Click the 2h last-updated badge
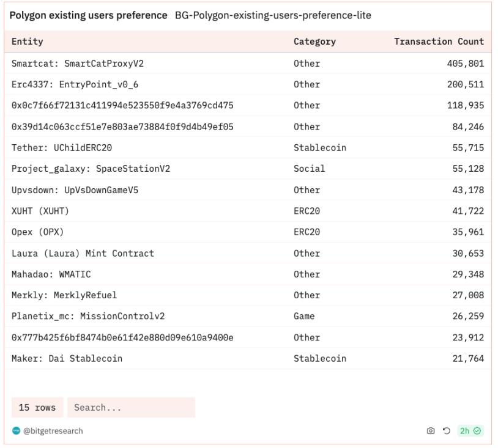 point(470,430)
